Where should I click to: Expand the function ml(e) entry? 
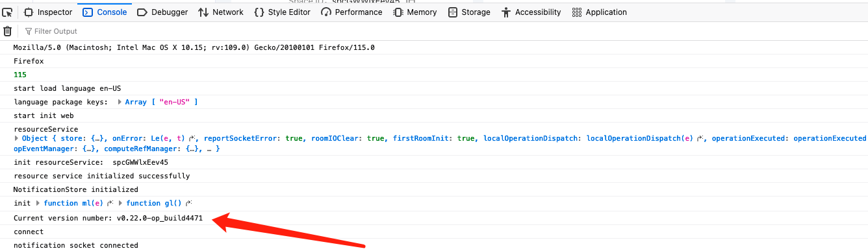[x=38, y=204]
